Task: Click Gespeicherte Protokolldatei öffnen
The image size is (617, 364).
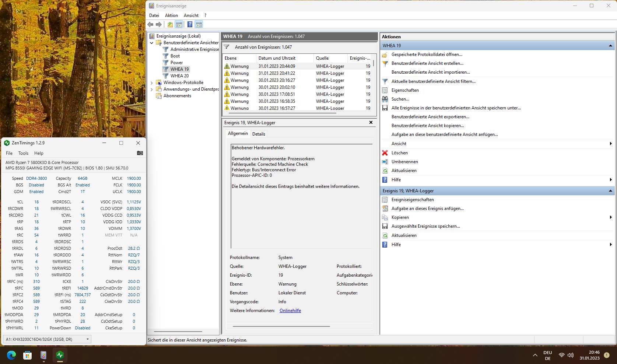Action: [x=427, y=55]
